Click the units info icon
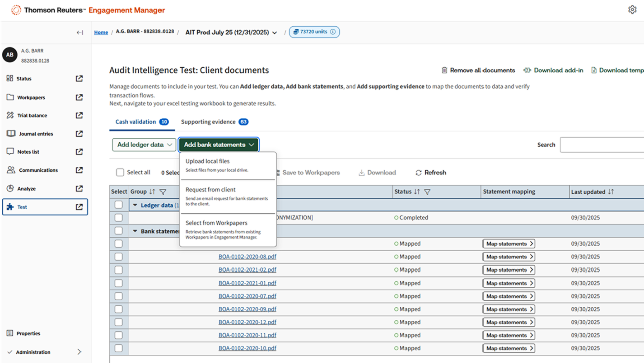The width and height of the screenshot is (644, 363). 334,32
